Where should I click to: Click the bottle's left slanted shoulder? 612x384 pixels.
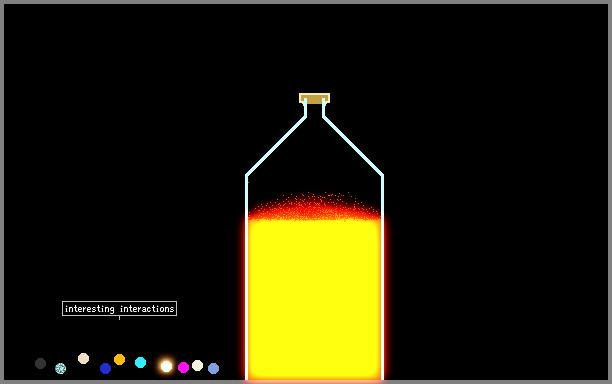[x=276, y=146]
